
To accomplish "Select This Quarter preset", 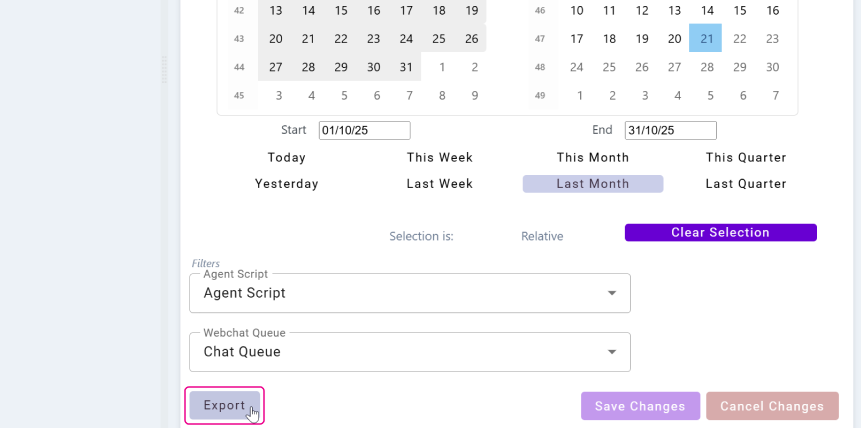I will [x=746, y=158].
